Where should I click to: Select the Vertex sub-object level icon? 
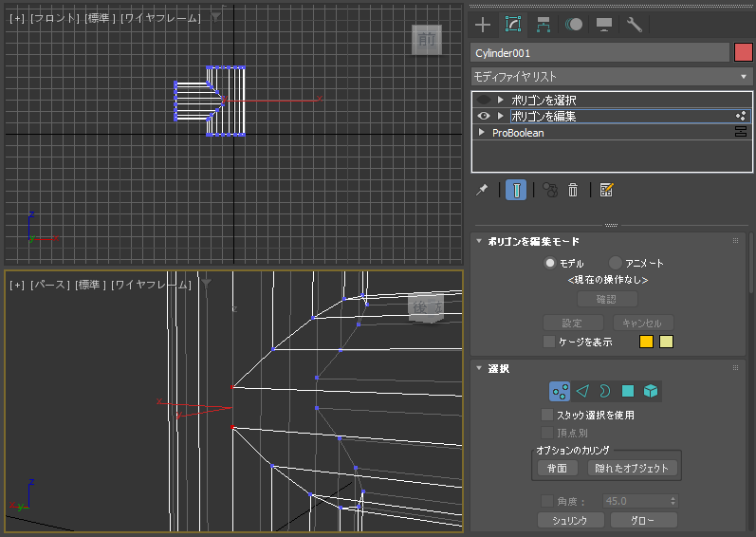560,391
